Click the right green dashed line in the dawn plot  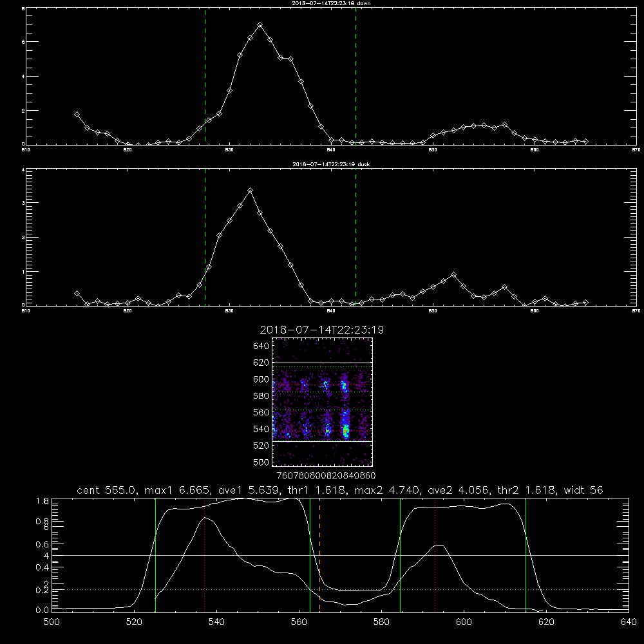coord(355,76)
